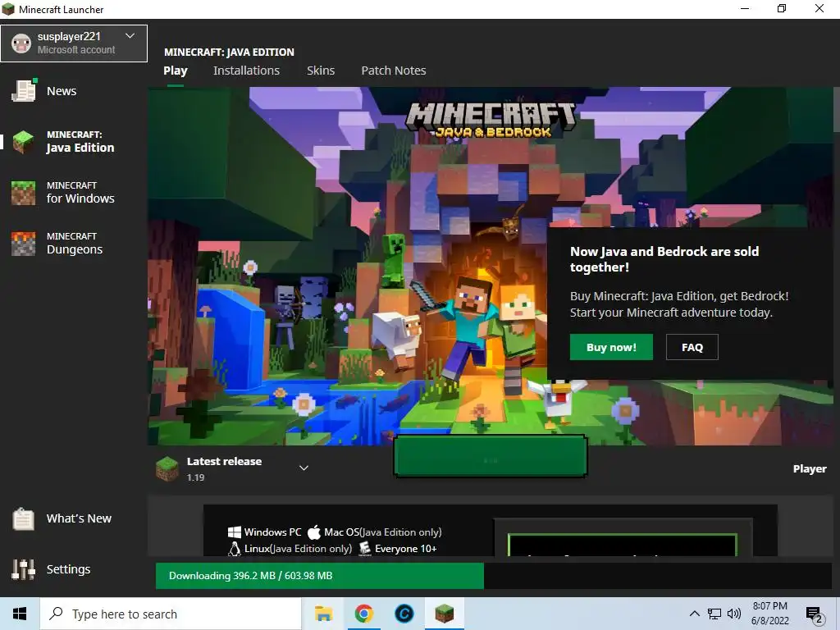840x630 pixels.
Task: Click the blue C app taskbar icon
Action: [x=404, y=614]
